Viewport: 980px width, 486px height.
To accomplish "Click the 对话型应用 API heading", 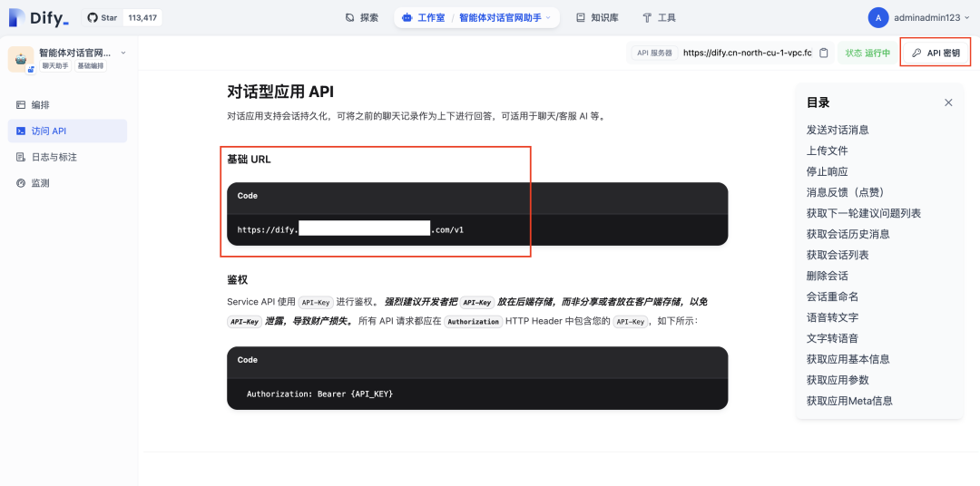I will click(280, 92).
